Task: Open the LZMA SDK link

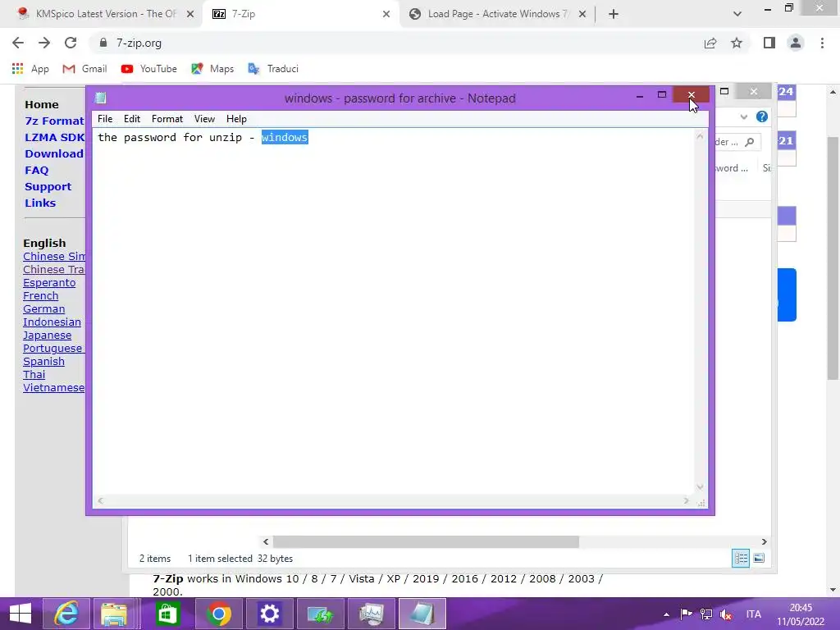Action: 54,137
